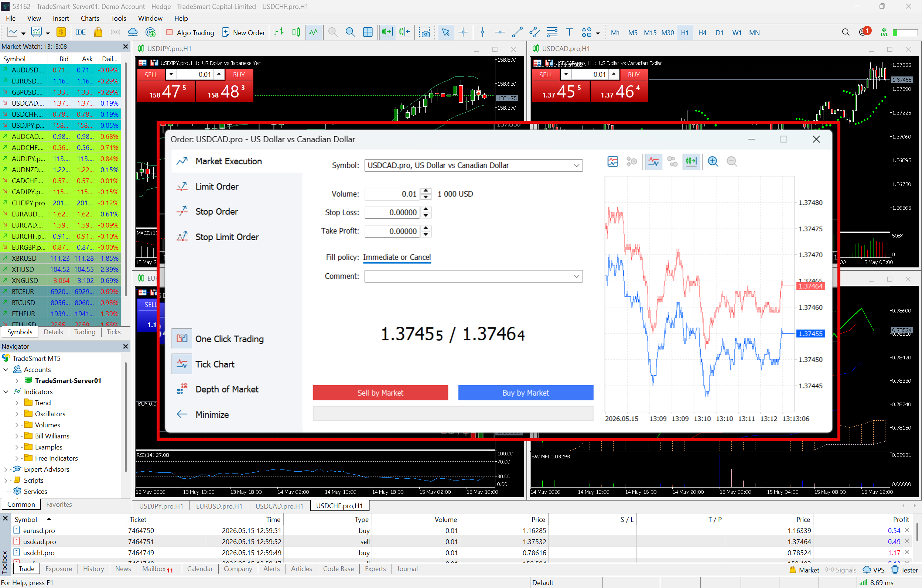Click the Stop Loss input field
This screenshot has width=922, height=588.
tap(392, 212)
